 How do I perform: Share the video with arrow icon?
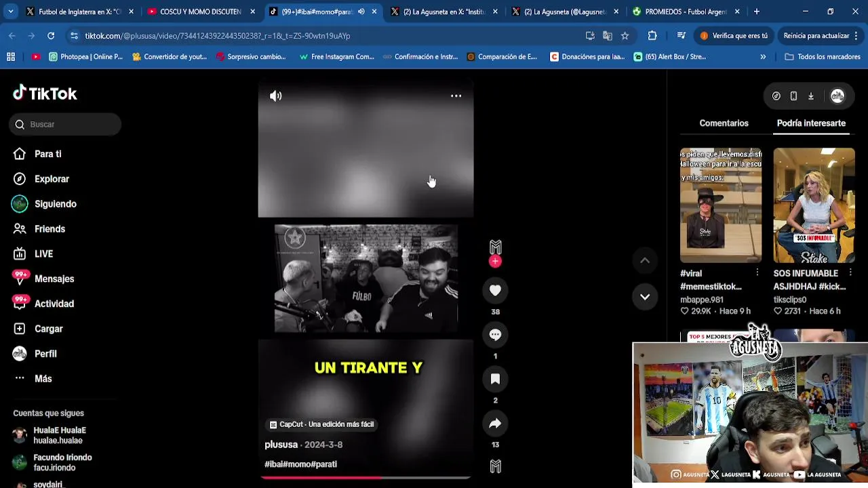tap(495, 424)
